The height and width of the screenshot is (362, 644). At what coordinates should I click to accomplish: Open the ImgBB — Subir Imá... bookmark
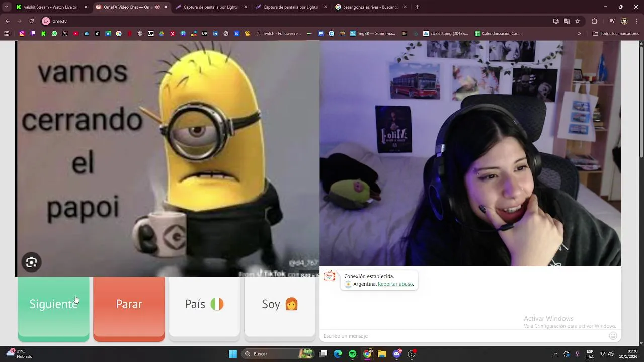pyautogui.click(x=373, y=34)
